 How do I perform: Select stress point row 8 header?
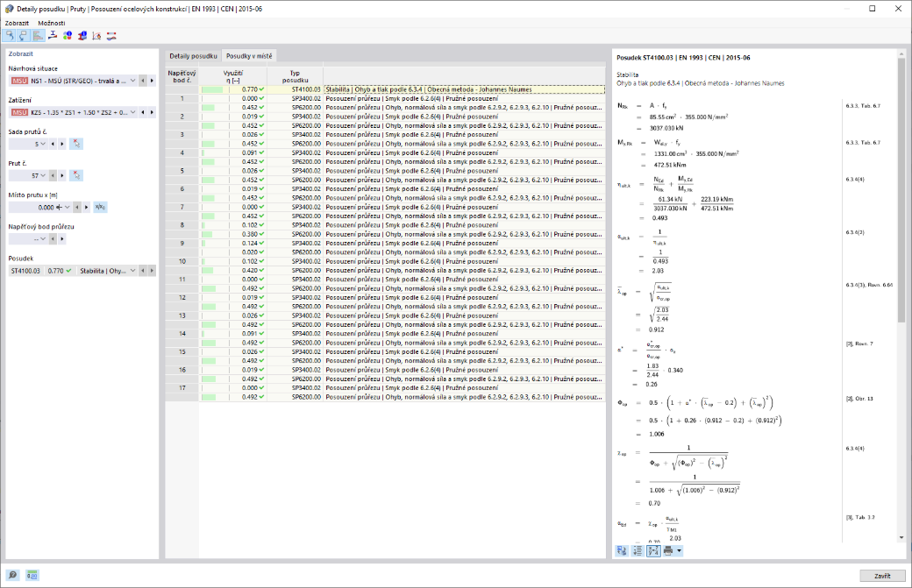tap(182, 225)
